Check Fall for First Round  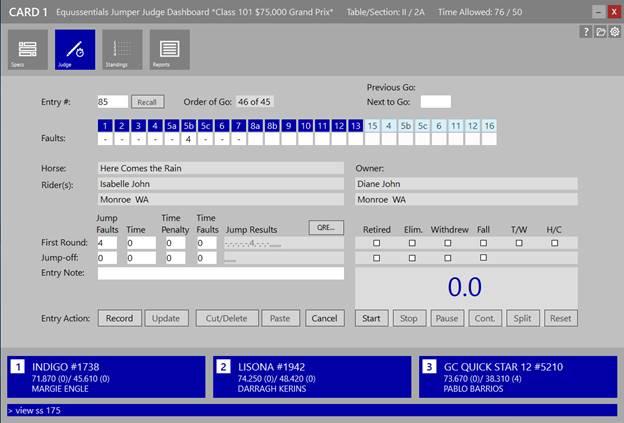click(x=483, y=243)
